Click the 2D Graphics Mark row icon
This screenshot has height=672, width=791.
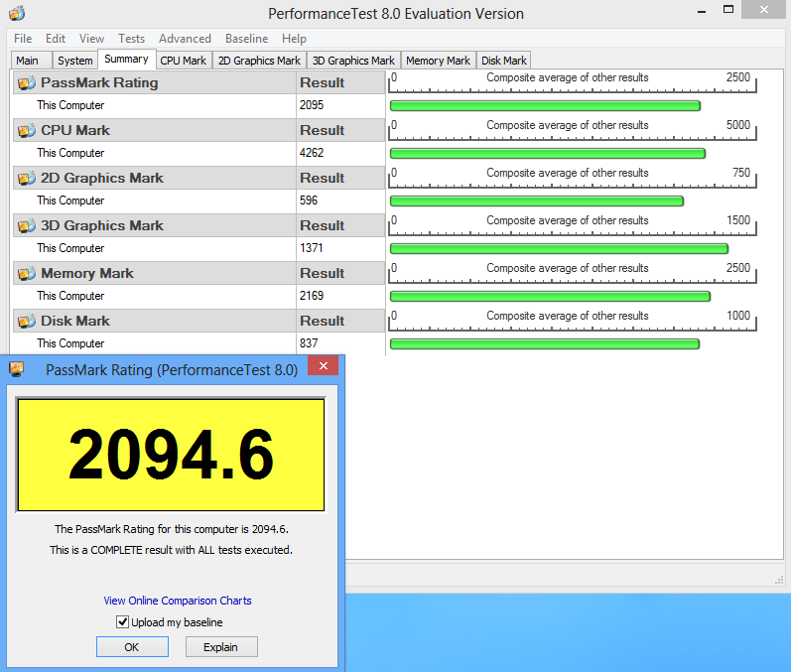point(27,178)
